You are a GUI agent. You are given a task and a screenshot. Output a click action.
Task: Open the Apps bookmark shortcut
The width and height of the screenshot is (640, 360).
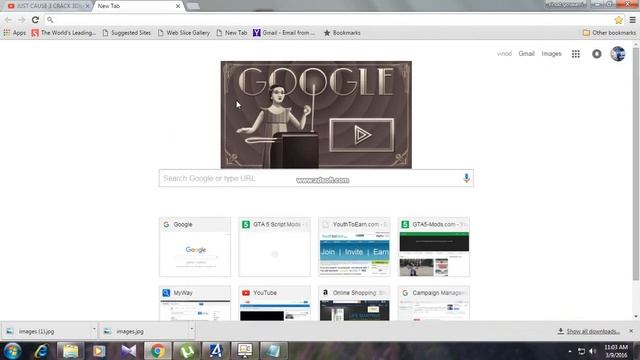pyautogui.click(x=14, y=33)
